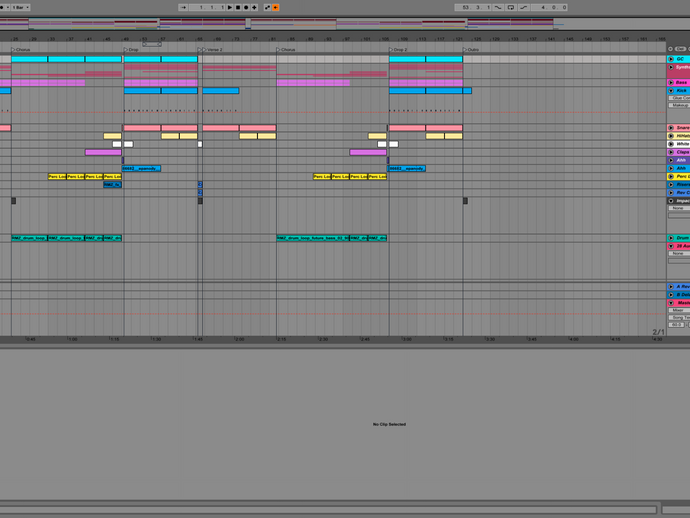Unfold the Rev C track

[x=671, y=193]
